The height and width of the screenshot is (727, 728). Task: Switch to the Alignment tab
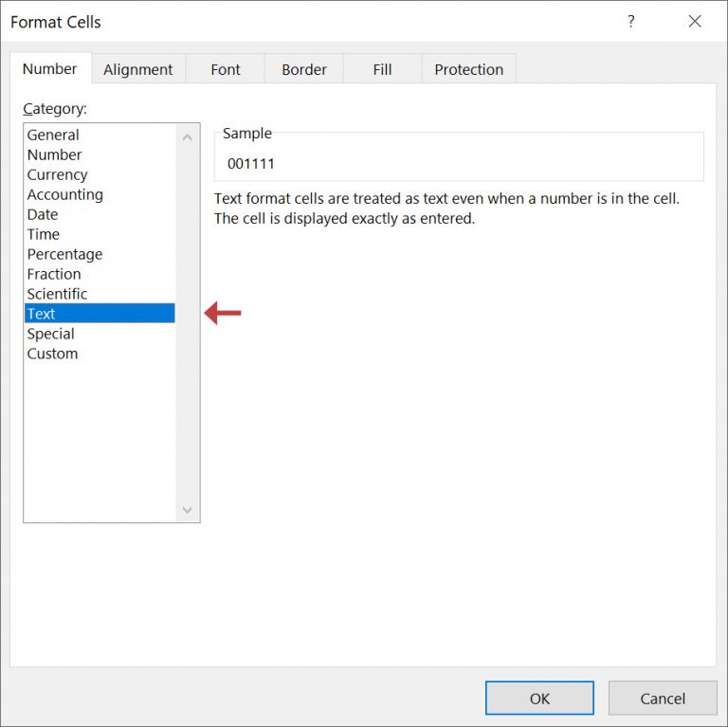click(x=138, y=69)
